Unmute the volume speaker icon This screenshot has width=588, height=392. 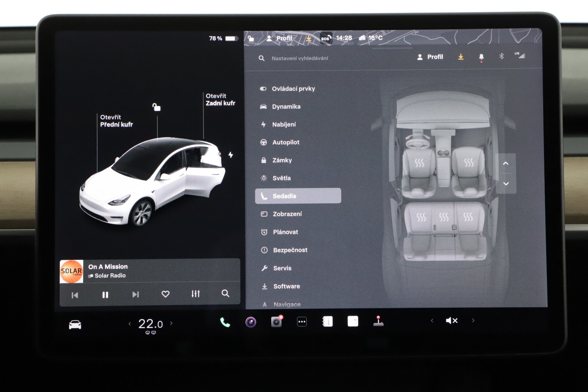click(452, 321)
